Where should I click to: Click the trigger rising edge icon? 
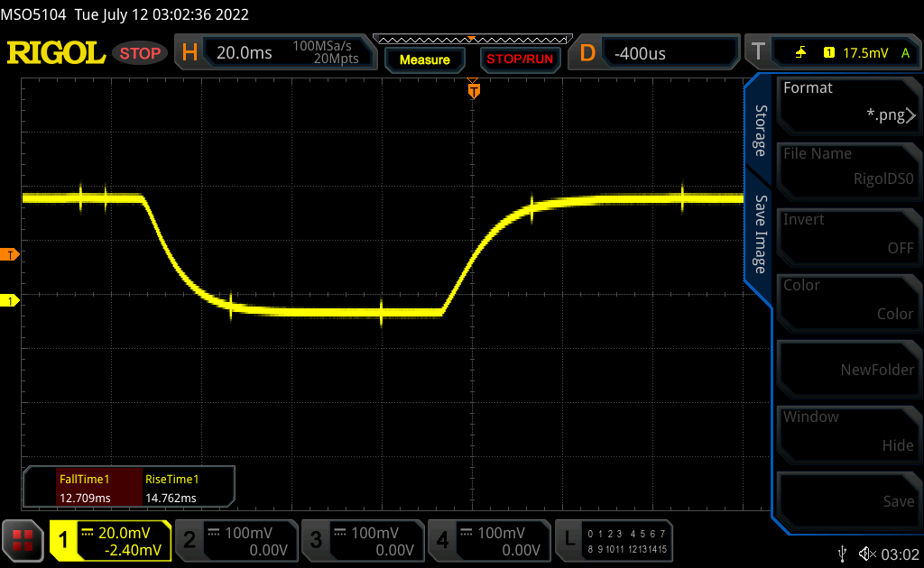800,53
